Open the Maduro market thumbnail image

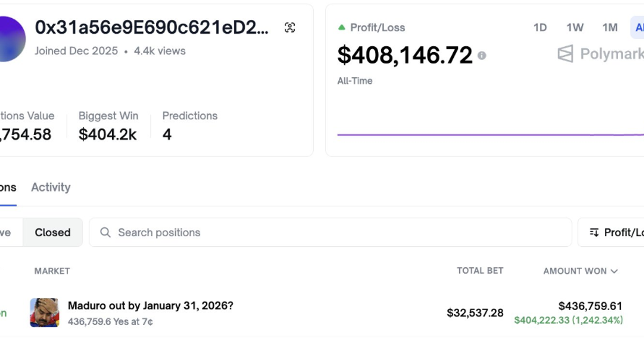click(x=44, y=313)
